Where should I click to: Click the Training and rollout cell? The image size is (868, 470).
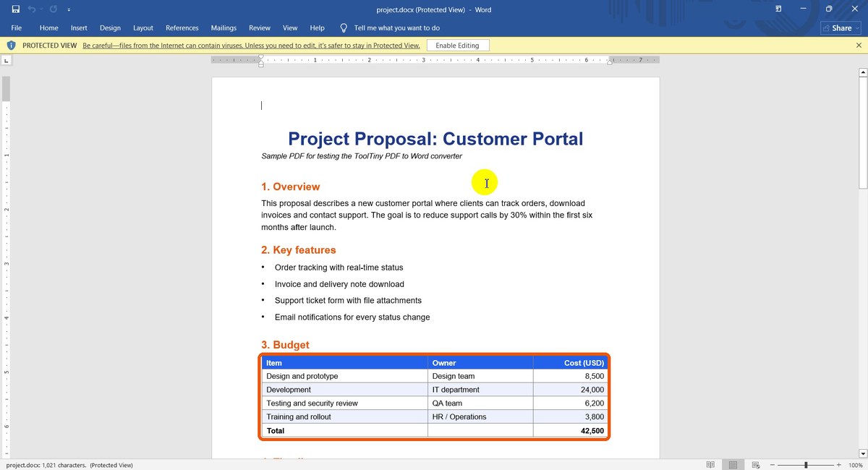click(345, 416)
